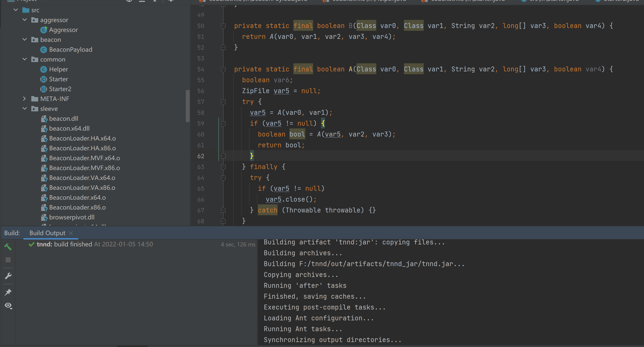Close the Build Output tab
Screen dimensions: 644x347
[x=71, y=233]
